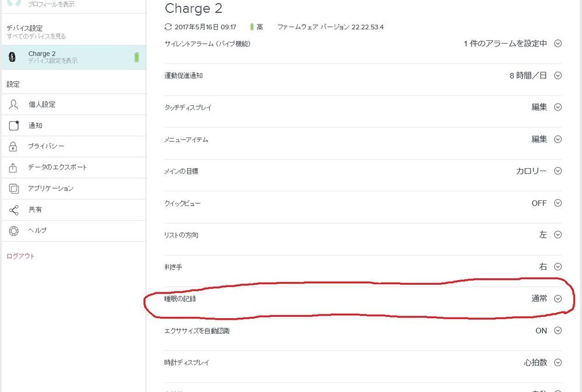The height and width of the screenshot is (392, 582).
Task: Click the Charge 2 tracker icon in sidebar
Action: 12,57
